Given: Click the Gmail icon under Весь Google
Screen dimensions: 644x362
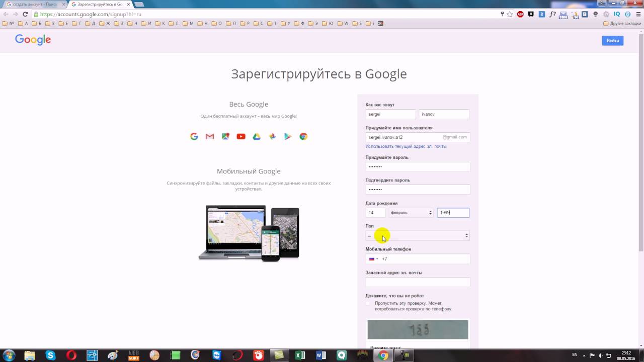Looking at the screenshot, I should 210,136.
